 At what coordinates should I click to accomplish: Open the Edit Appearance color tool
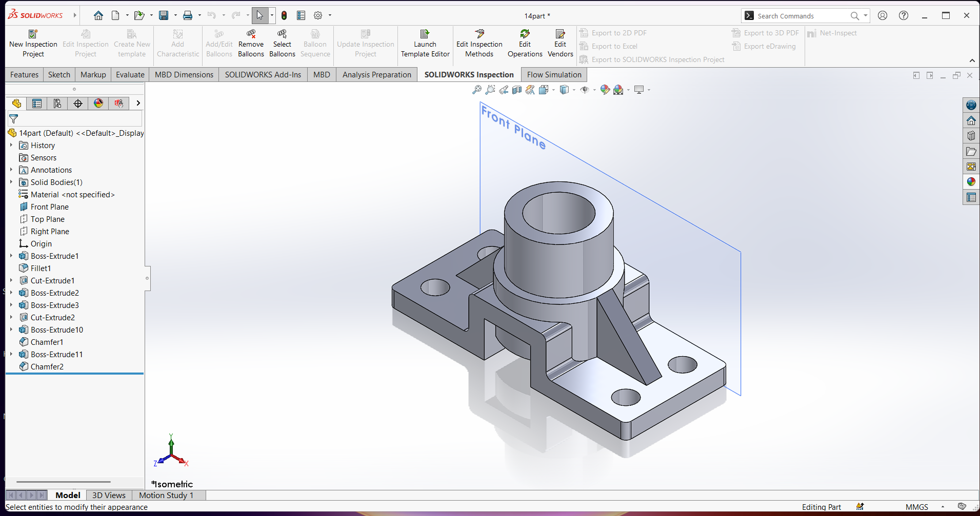605,90
